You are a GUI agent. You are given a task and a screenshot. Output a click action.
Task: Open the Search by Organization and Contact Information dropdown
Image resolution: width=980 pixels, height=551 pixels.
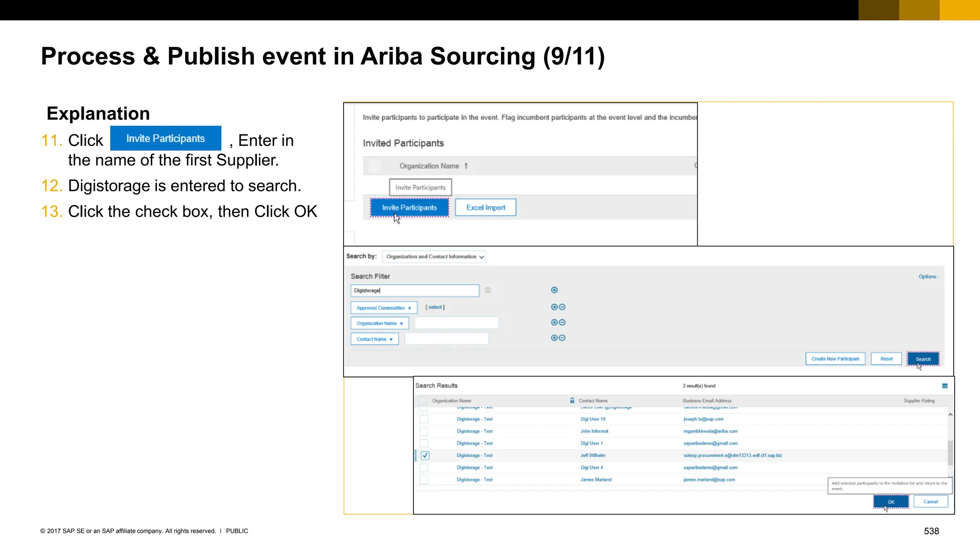click(434, 257)
